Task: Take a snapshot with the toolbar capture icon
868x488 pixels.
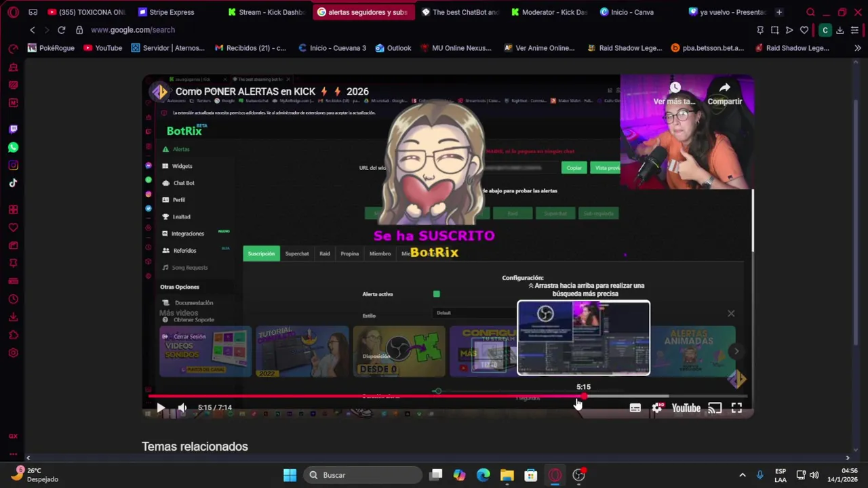Action: pos(774,30)
